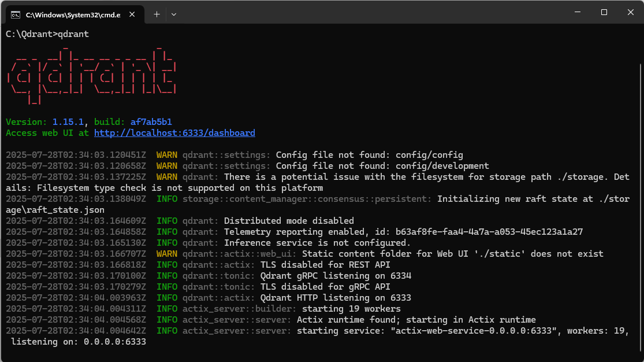Click the cmd icon in the tab

point(16,14)
